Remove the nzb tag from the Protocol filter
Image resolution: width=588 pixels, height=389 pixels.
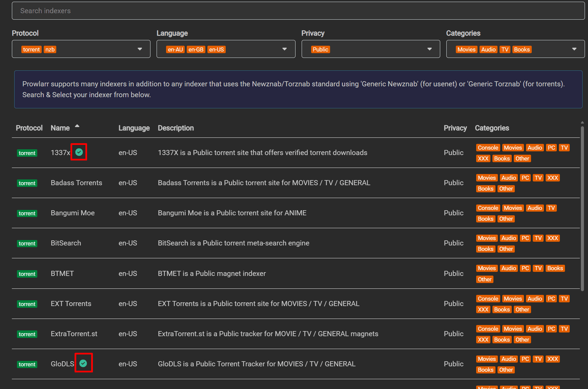pyautogui.click(x=50, y=49)
